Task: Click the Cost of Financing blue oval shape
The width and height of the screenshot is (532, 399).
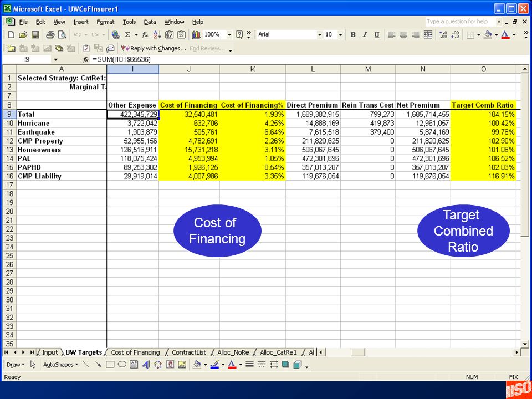Action: tap(217, 231)
